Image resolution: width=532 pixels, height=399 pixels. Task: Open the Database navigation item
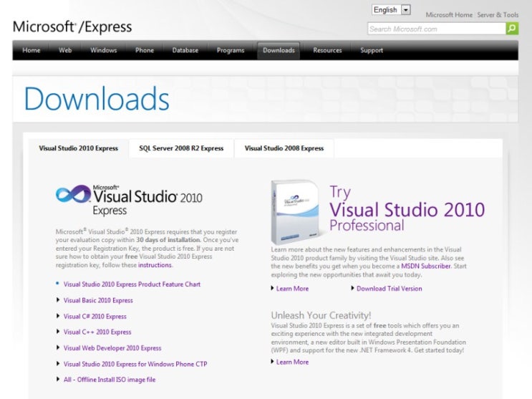click(185, 50)
